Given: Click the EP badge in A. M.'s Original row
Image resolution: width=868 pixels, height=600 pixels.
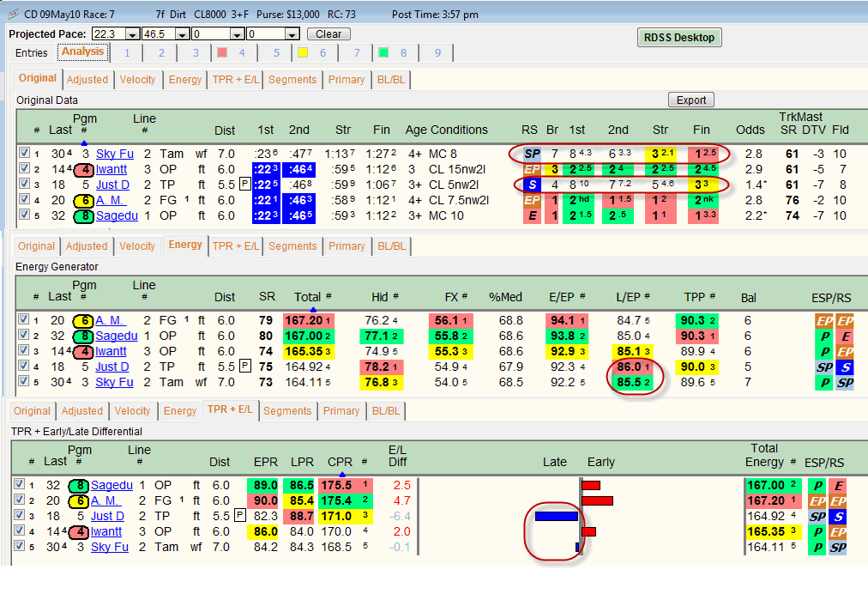Looking at the screenshot, I should (532, 201).
